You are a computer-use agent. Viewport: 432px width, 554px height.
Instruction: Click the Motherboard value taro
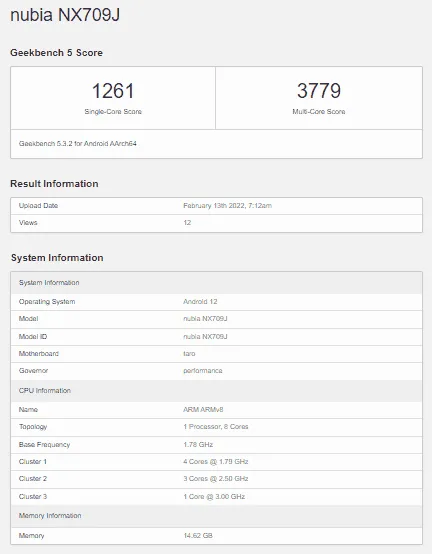click(189, 354)
